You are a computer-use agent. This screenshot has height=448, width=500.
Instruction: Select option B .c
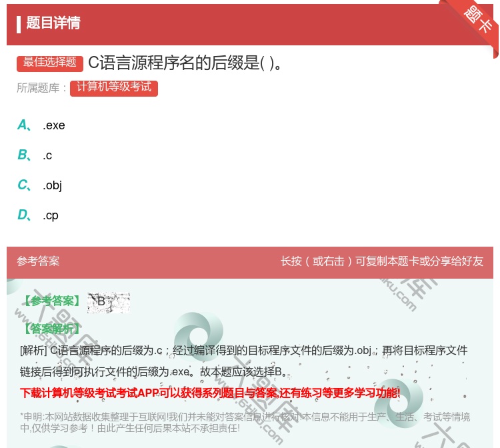[35, 155]
